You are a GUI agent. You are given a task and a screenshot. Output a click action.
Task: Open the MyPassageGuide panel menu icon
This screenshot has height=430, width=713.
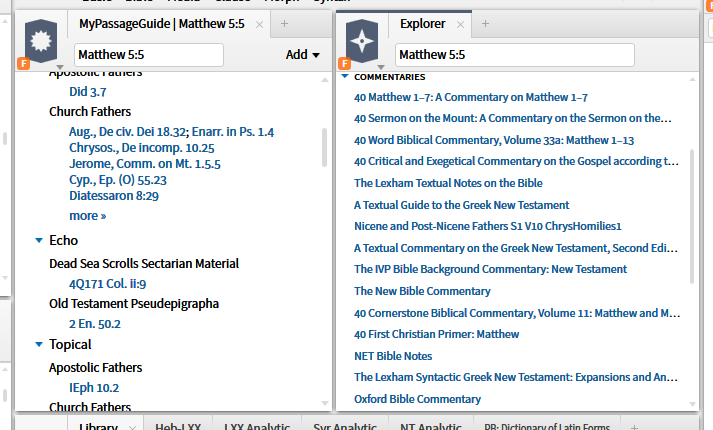[41, 41]
